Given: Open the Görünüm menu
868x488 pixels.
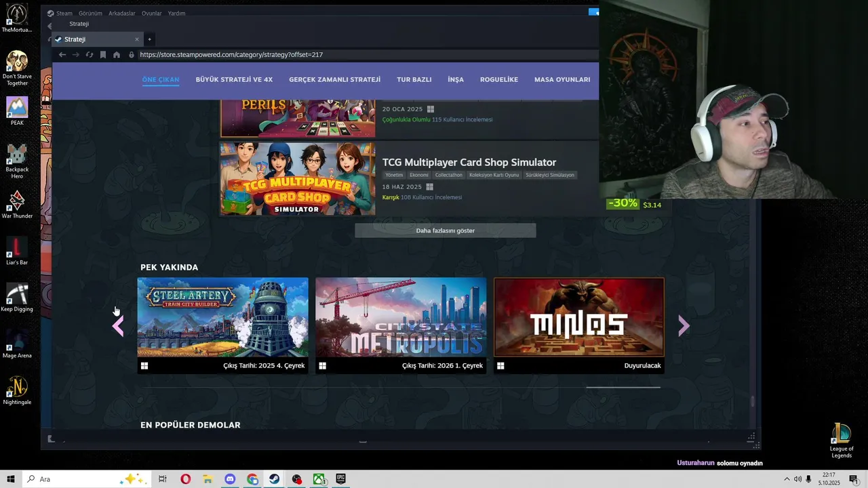Looking at the screenshot, I should (x=90, y=13).
